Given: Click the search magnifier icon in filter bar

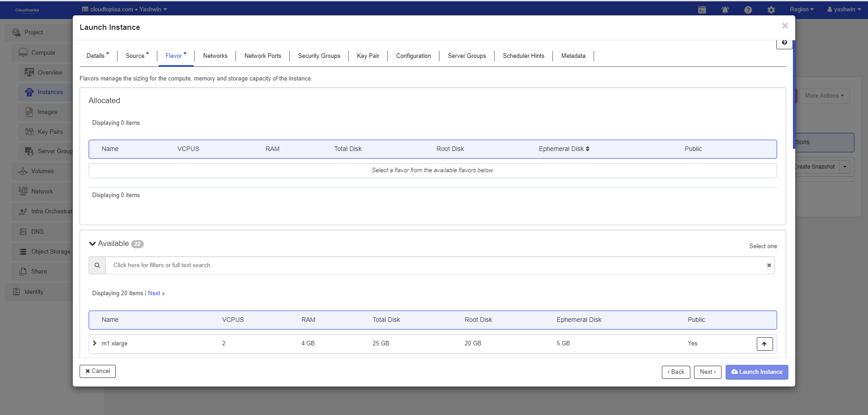Looking at the screenshot, I should click(x=97, y=265).
